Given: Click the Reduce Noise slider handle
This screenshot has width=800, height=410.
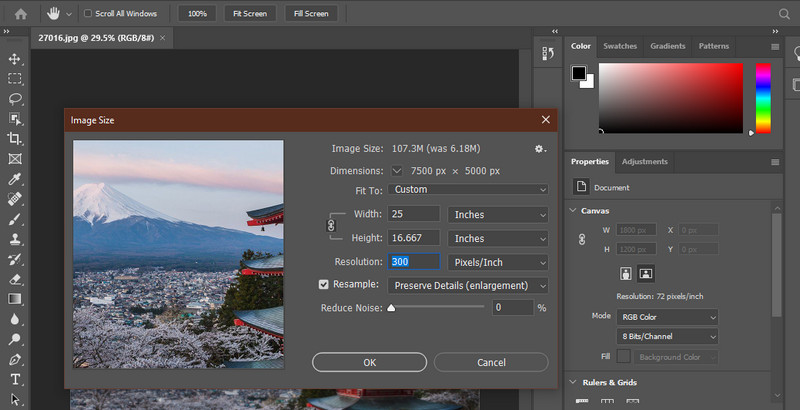Looking at the screenshot, I should pyautogui.click(x=391, y=308).
